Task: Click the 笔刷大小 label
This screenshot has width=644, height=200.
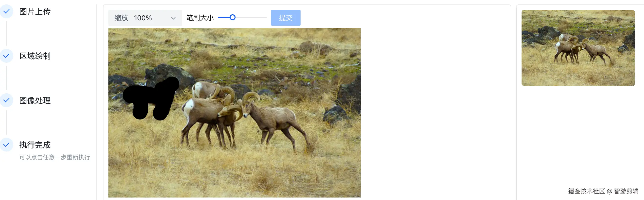Action: click(200, 18)
